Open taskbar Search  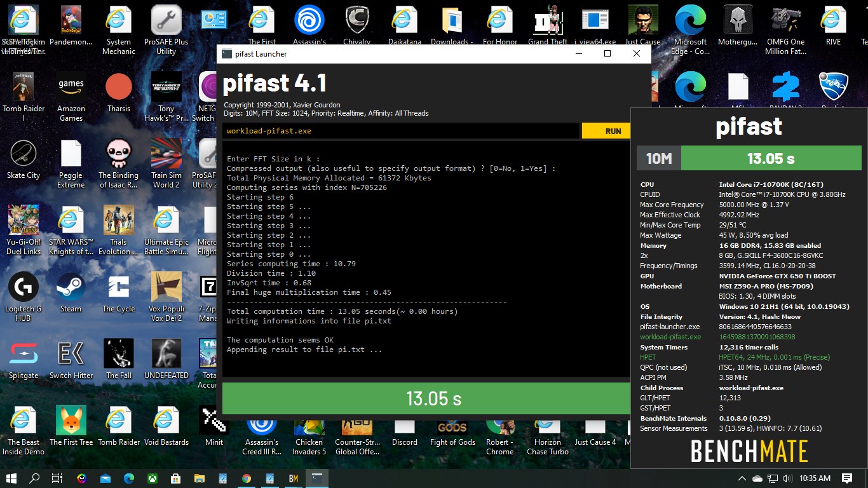click(35, 478)
